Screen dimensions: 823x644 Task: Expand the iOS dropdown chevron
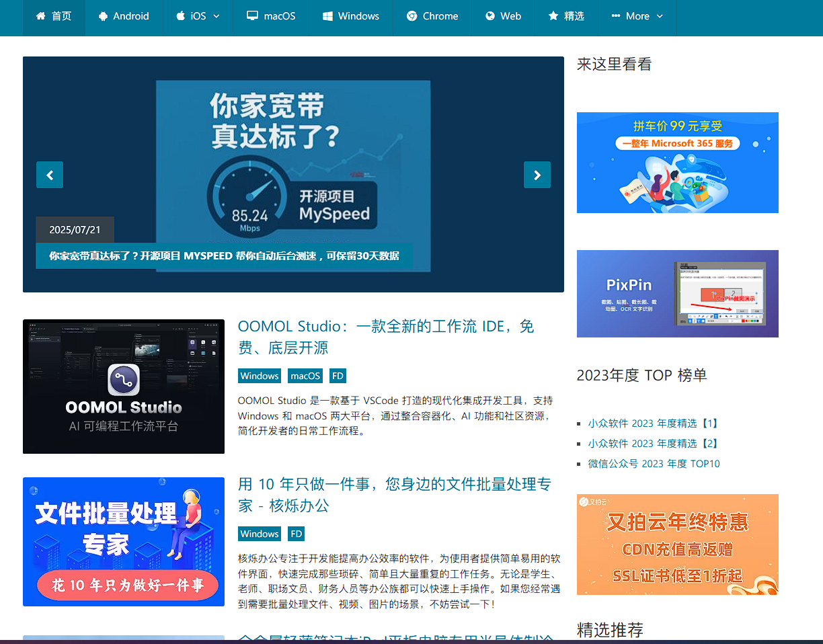tap(217, 16)
